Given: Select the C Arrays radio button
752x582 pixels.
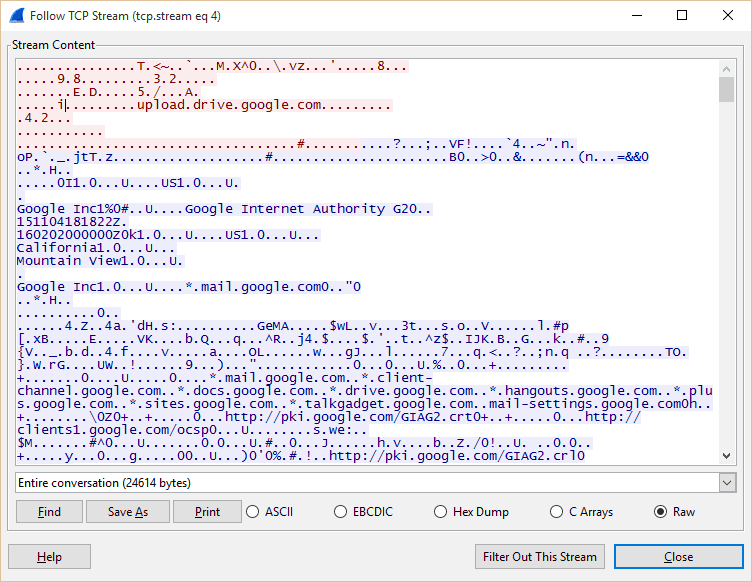Looking at the screenshot, I should tap(557, 512).
